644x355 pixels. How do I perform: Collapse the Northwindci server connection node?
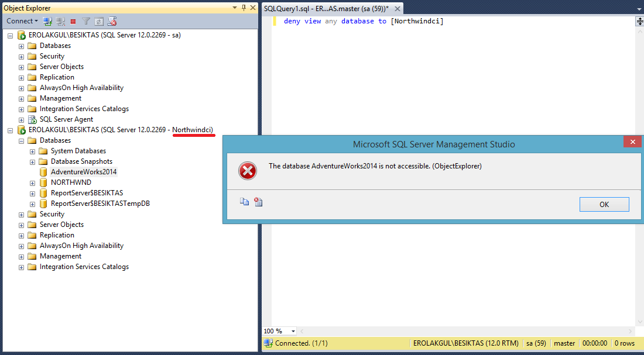(x=10, y=130)
